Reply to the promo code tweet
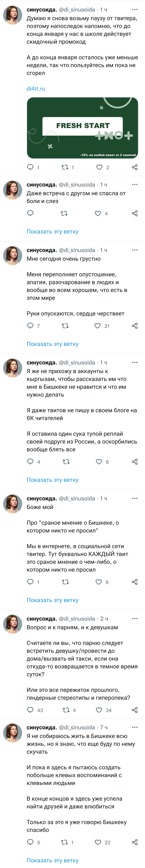This screenshot has width=145, height=868. point(30,167)
